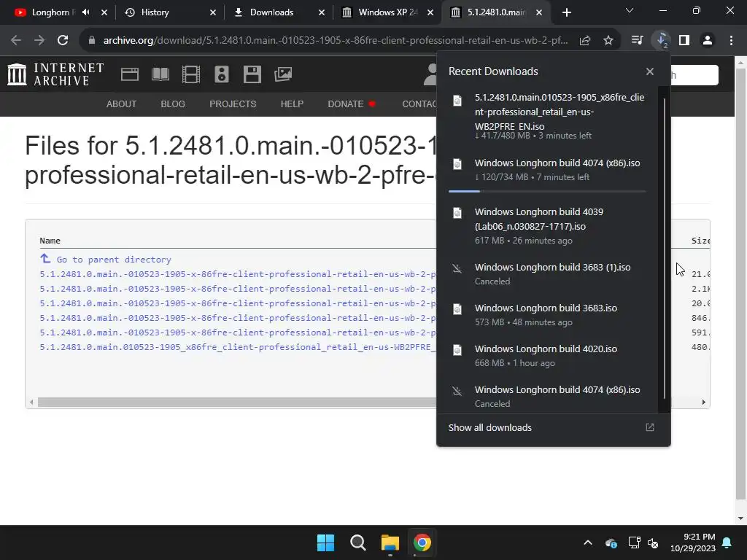Image resolution: width=747 pixels, height=560 pixels.
Task: Bookmark this page with the star icon
Action: pyautogui.click(x=608, y=41)
